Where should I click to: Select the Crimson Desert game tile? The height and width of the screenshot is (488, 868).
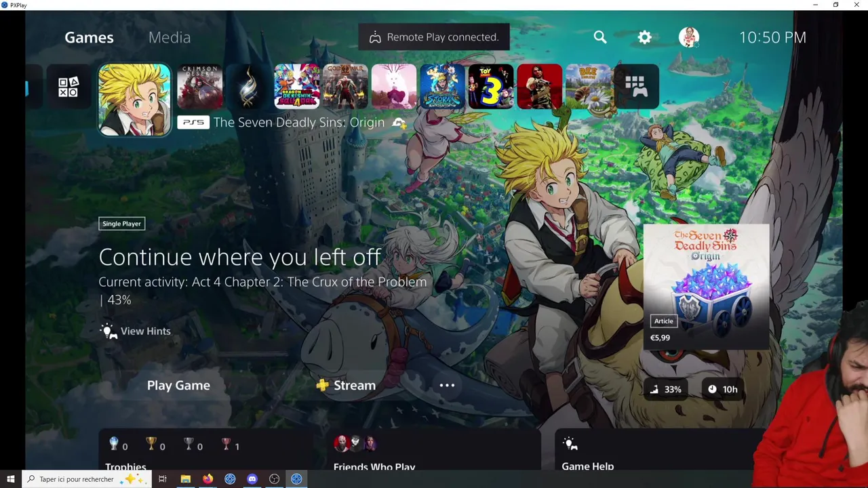pos(199,87)
